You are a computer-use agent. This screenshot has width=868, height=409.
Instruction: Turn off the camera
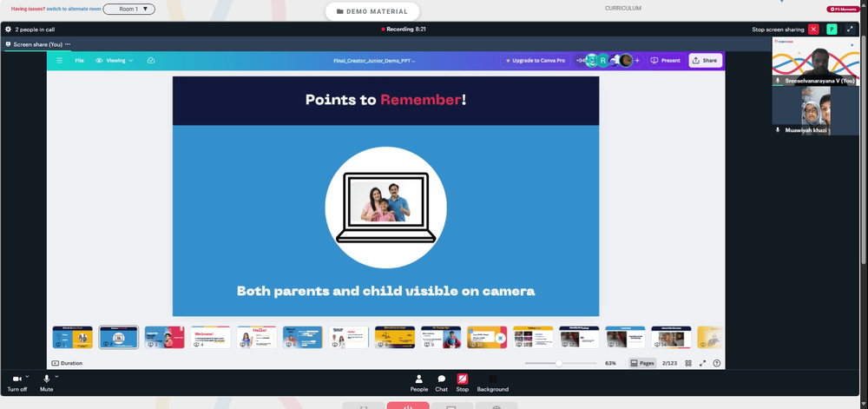pos(16,382)
